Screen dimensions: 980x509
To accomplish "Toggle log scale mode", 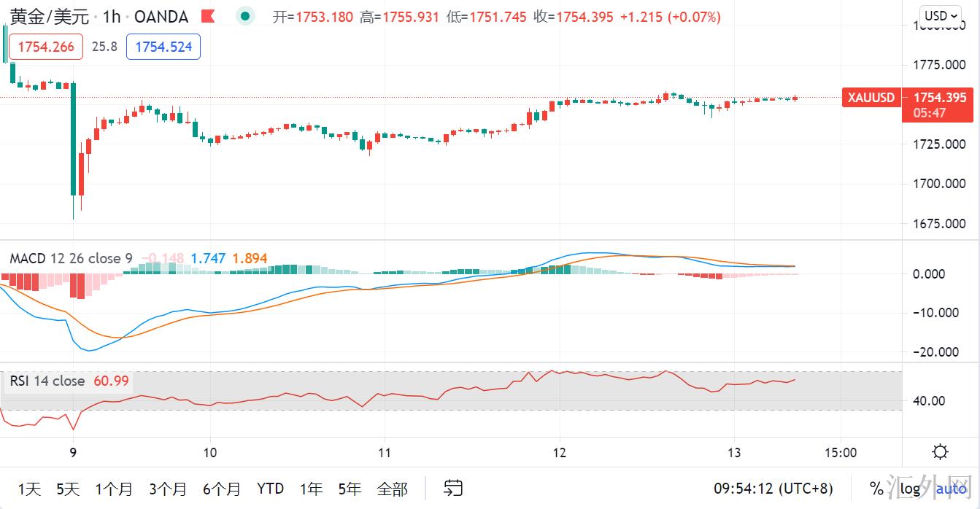I will 910,489.
